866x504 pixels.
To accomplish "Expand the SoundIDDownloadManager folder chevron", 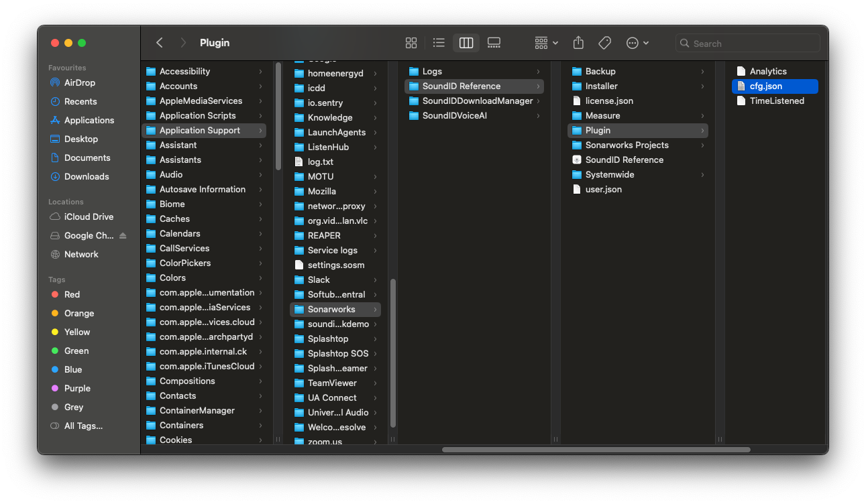I will (x=538, y=101).
